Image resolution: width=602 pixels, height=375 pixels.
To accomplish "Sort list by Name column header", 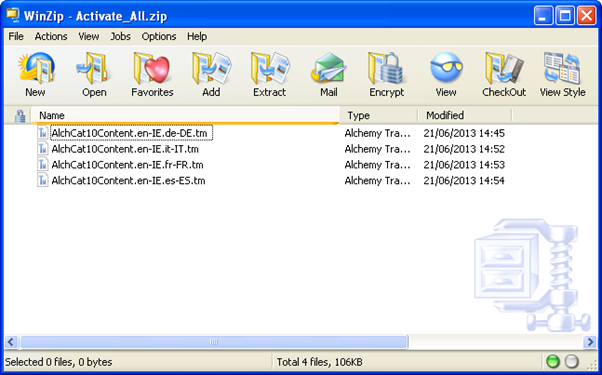I will click(x=185, y=116).
